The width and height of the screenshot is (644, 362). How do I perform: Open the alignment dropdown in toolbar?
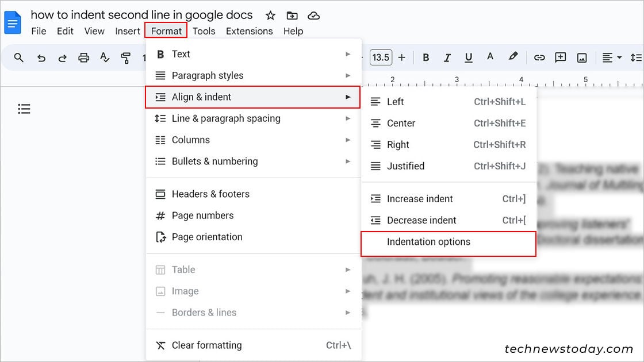[x=612, y=58]
